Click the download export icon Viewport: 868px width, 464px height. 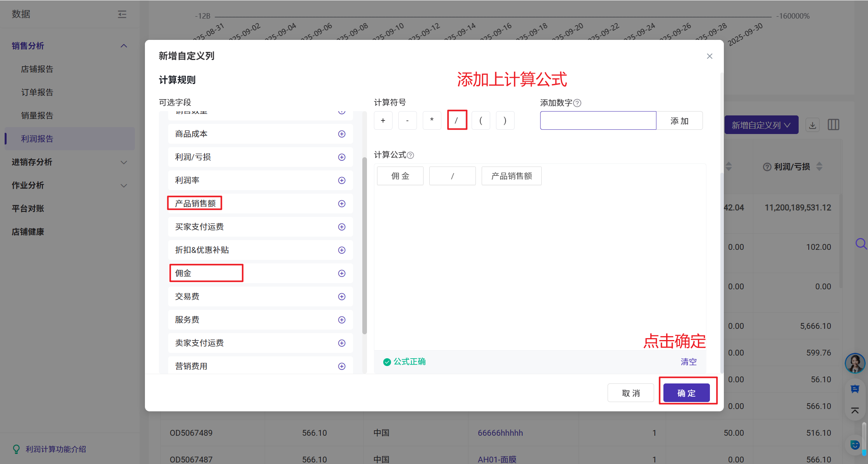point(813,125)
